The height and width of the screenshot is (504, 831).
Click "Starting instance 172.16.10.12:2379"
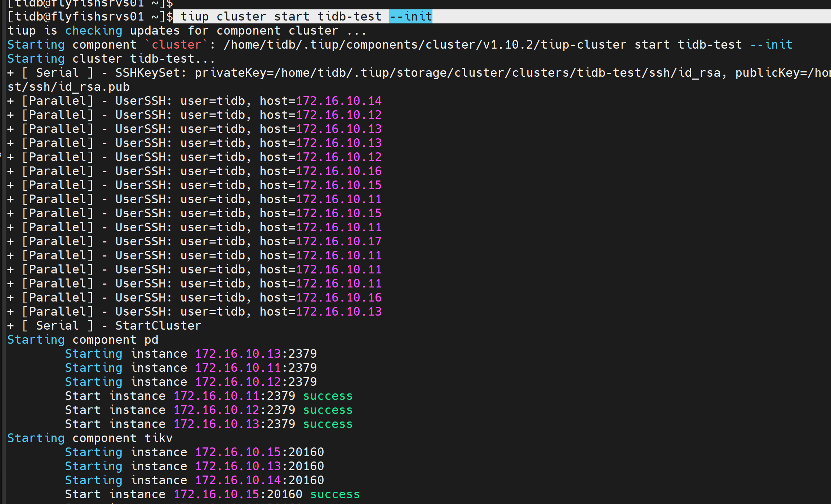coord(191,382)
